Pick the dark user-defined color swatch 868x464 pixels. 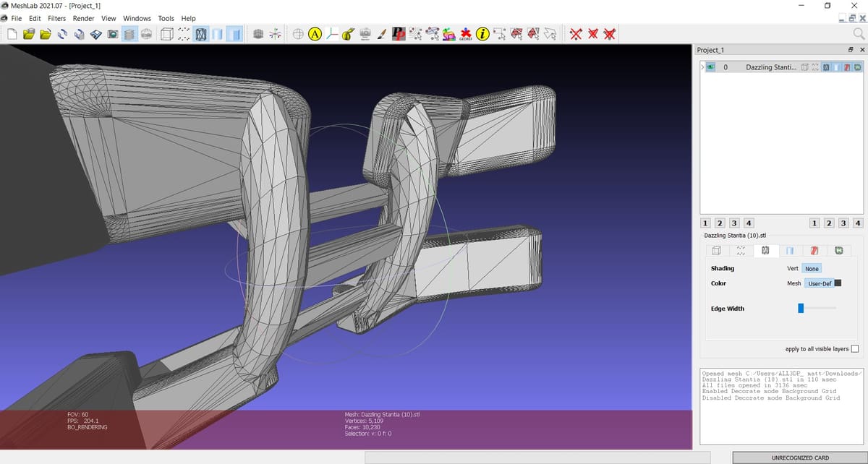point(838,283)
